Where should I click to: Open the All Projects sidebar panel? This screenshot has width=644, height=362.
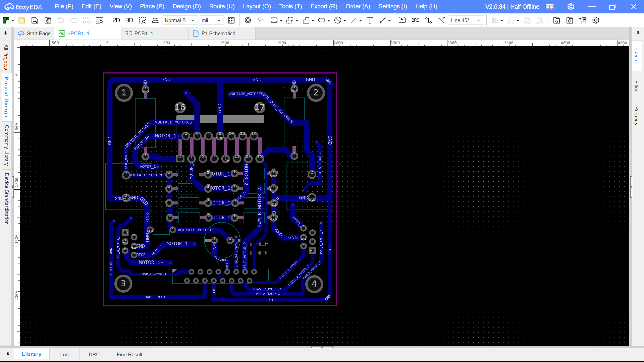coord(6,57)
